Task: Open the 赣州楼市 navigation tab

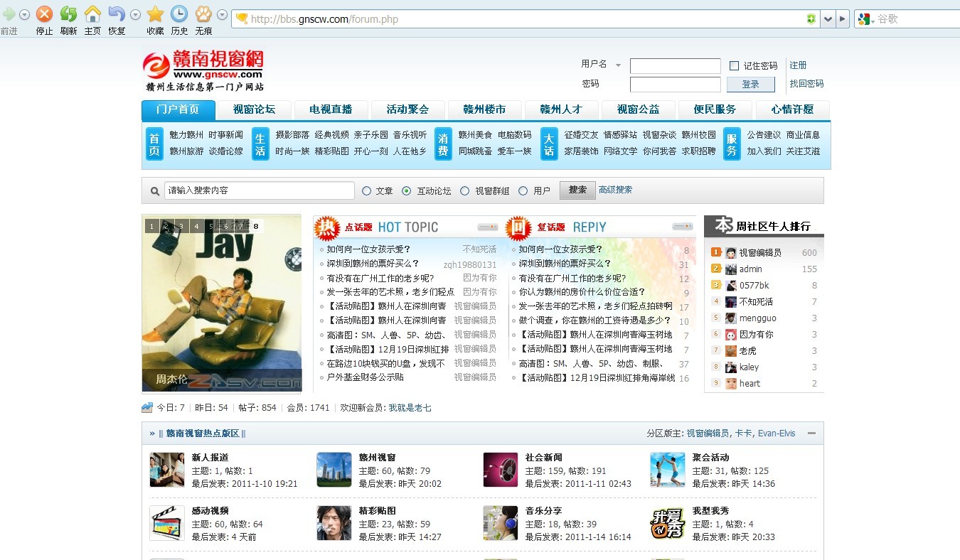Action: click(x=484, y=110)
